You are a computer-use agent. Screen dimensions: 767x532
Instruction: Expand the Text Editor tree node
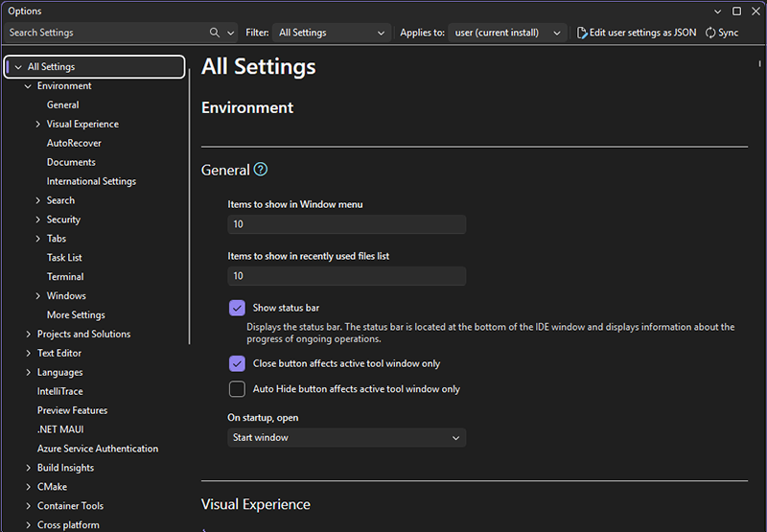28,354
